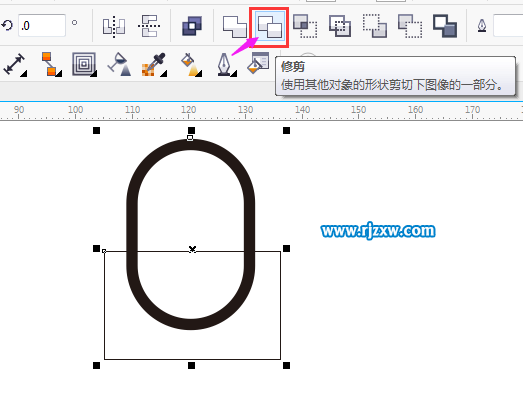Click the Intersect shaping button
Viewport: 523px width, 393px height.
tap(305, 26)
